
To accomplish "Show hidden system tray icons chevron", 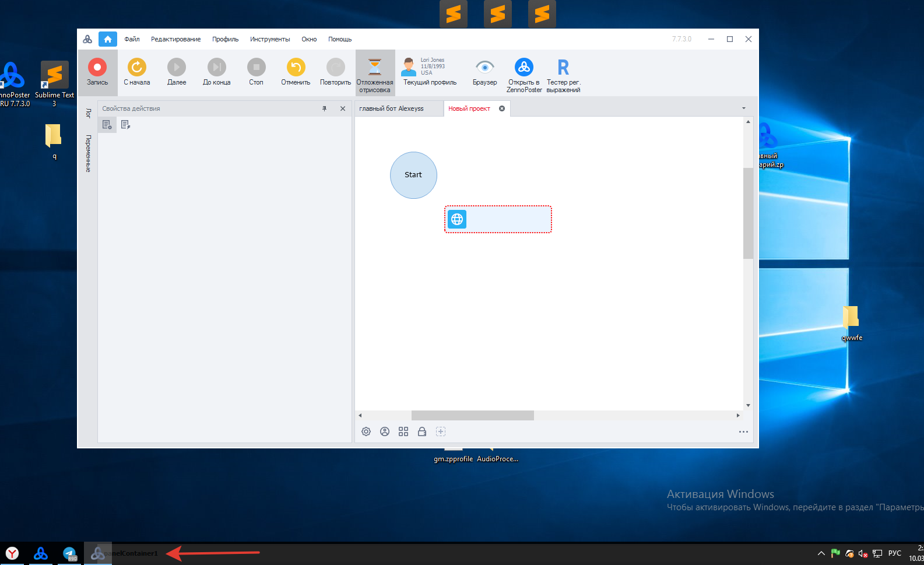I will click(821, 553).
